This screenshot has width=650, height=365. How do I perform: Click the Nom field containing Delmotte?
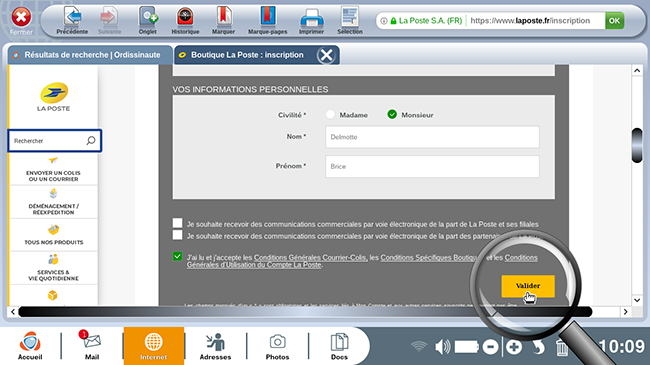pos(432,137)
